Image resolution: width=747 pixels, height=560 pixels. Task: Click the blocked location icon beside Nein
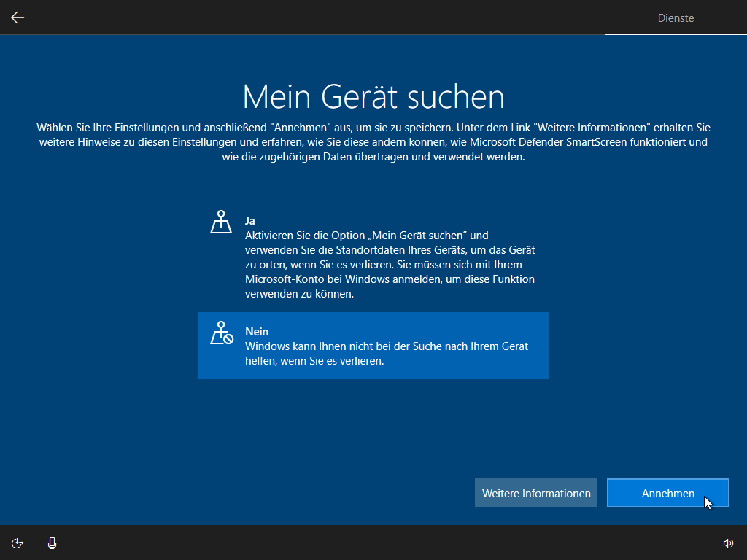tap(221, 332)
